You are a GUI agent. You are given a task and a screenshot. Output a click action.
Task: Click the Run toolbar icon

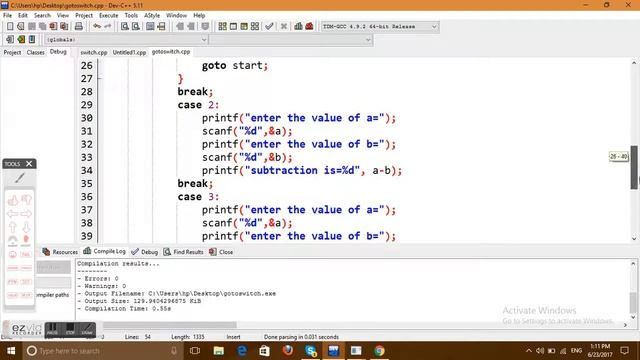click(x=233, y=26)
